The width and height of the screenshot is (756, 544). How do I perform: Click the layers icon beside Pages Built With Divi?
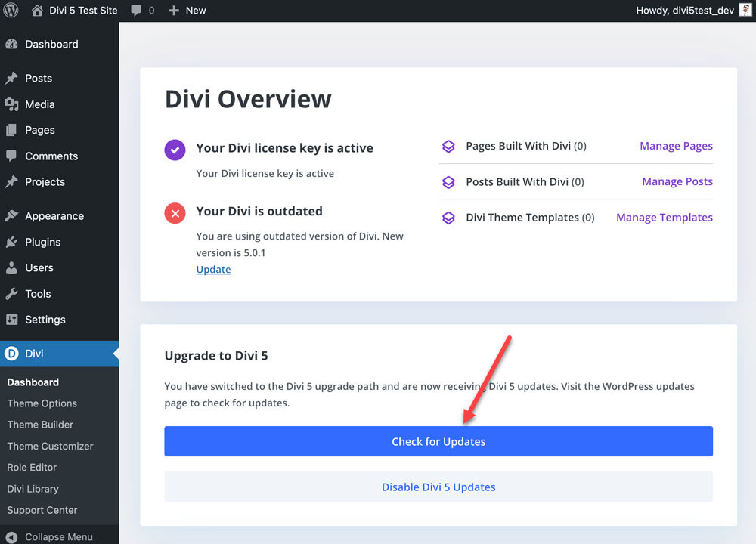tap(448, 146)
